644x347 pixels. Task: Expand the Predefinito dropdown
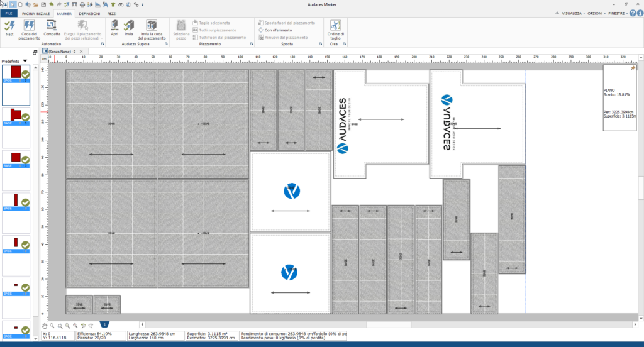pyautogui.click(x=25, y=61)
